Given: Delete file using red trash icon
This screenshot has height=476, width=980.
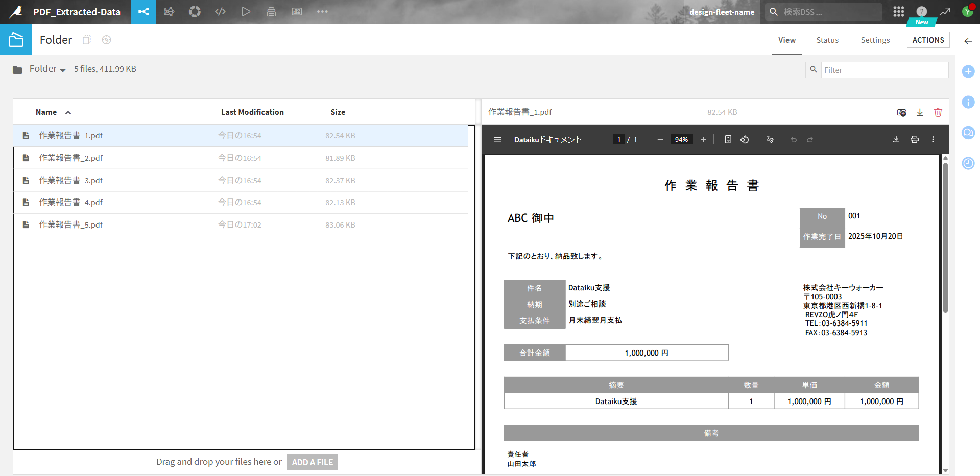Looking at the screenshot, I should click(938, 112).
